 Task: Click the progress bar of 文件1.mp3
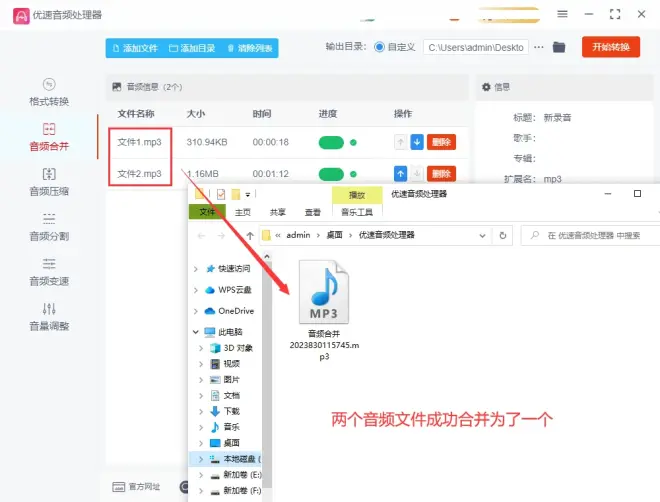tap(331, 143)
